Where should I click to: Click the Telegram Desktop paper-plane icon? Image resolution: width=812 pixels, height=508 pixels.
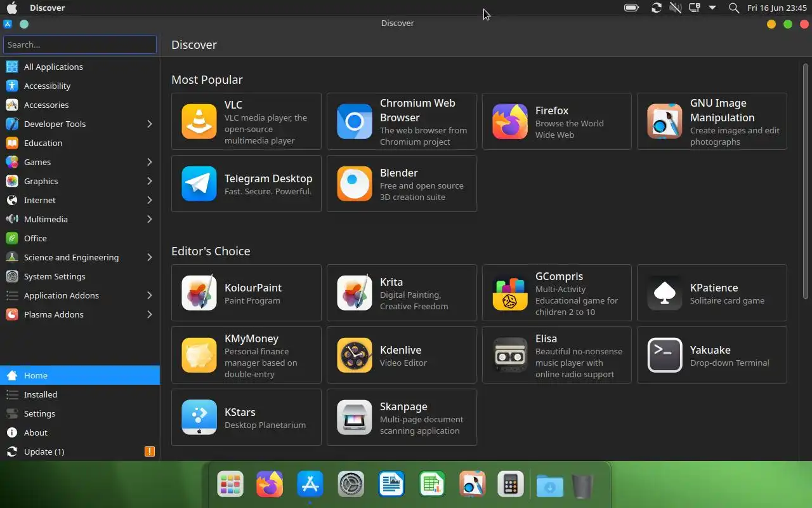pos(199,184)
